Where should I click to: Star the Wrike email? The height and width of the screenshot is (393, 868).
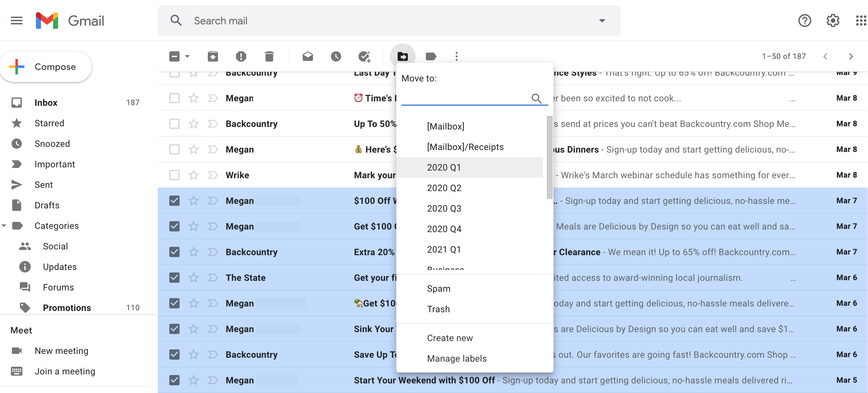(x=193, y=175)
